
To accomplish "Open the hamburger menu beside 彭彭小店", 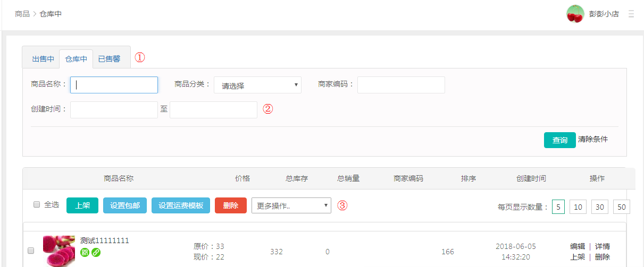I will coord(631,14).
